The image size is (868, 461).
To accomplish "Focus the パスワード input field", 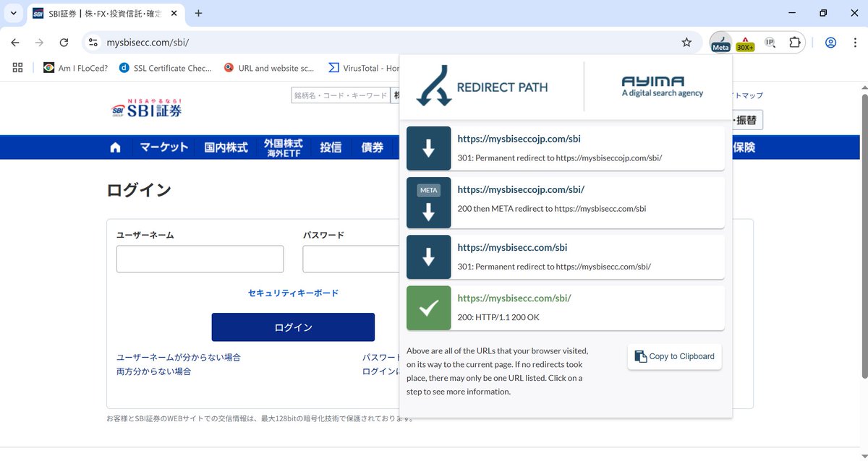I will tap(352, 259).
